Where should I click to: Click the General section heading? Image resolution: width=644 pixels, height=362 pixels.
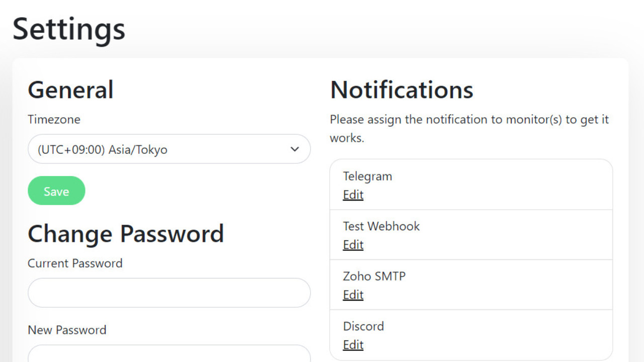tap(70, 90)
